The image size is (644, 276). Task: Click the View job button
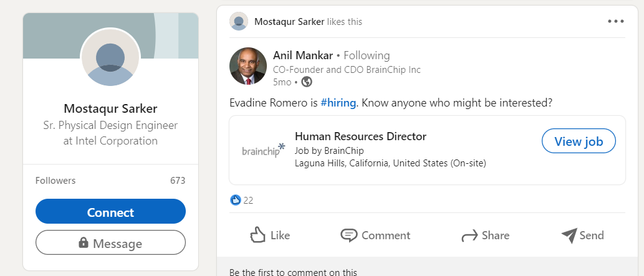click(x=579, y=141)
